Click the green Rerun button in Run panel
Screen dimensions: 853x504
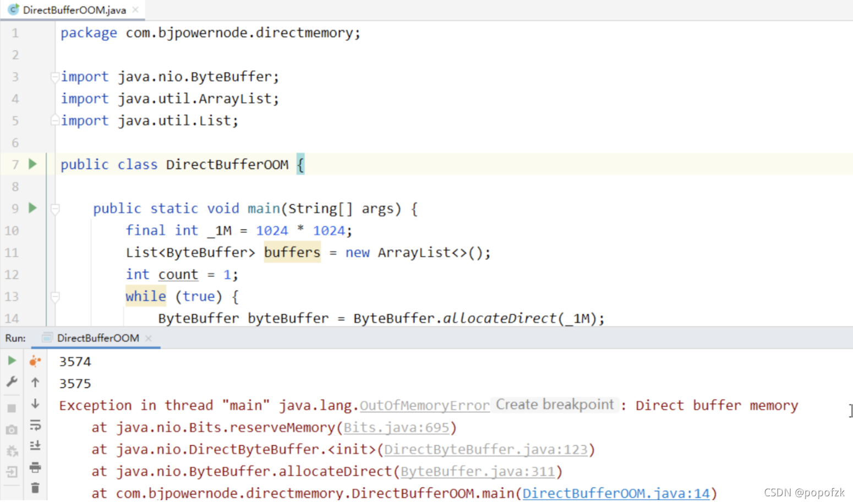point(12,361)
